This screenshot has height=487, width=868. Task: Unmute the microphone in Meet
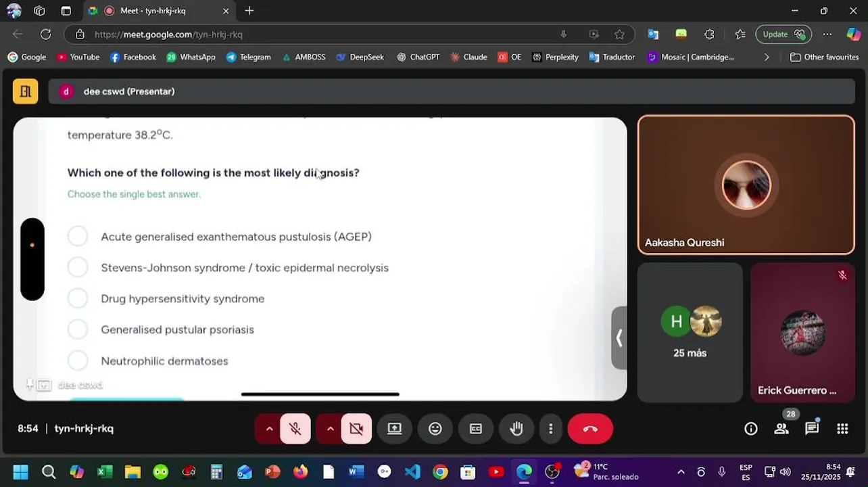pyautogui.click(x=295, y=429)
